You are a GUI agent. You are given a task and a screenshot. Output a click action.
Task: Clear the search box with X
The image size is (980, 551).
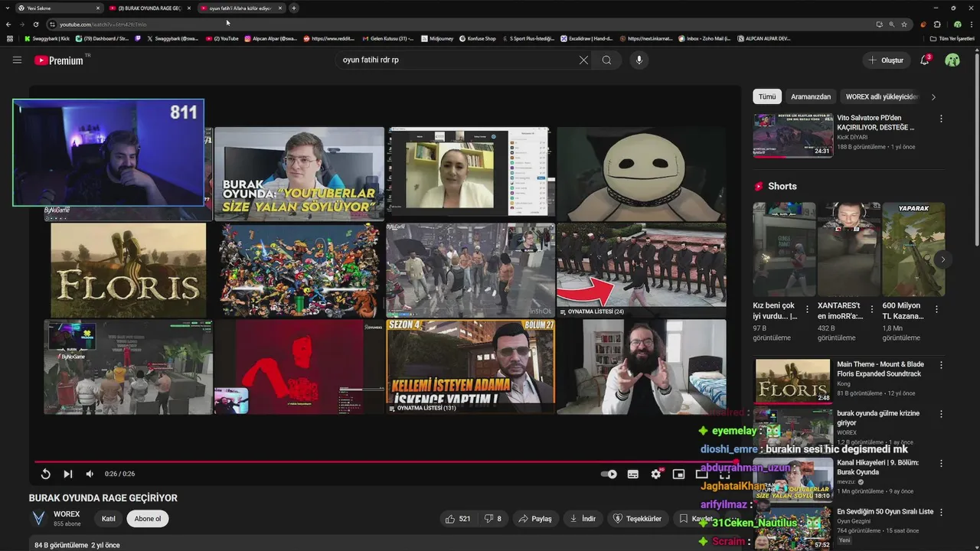(583, 60)
